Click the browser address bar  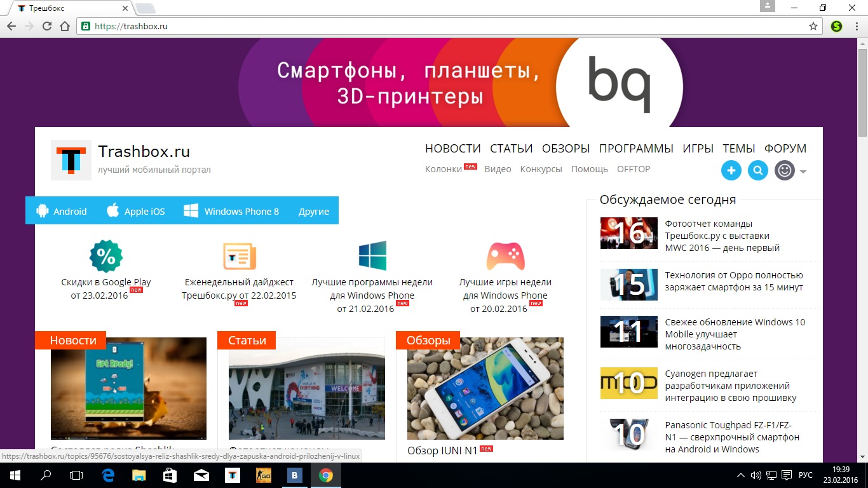click(x=445, y=26)
